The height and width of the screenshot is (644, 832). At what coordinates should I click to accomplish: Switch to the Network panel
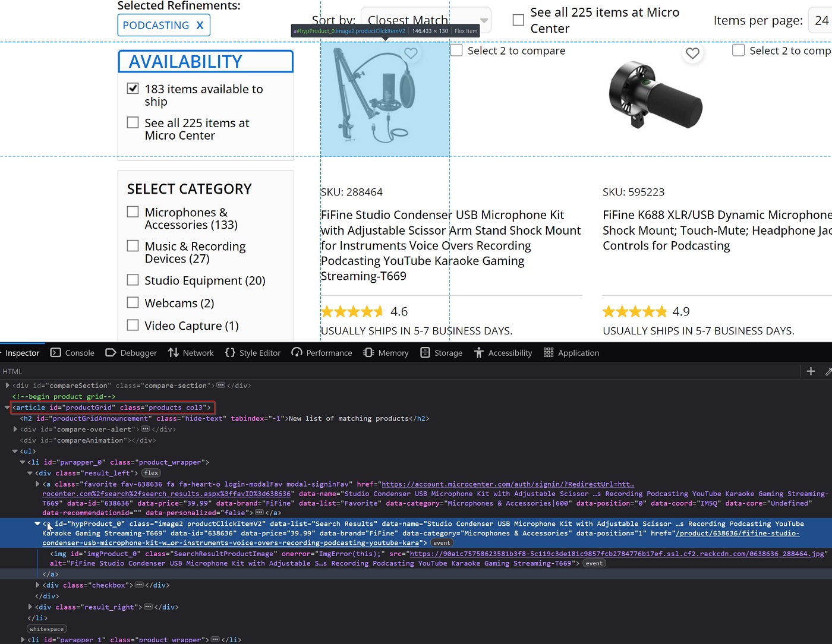click(x=191, y=353)
